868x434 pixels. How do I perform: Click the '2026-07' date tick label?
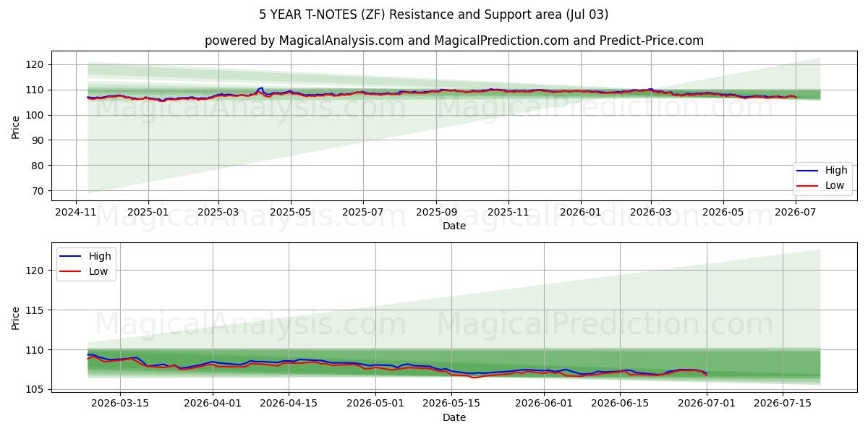click(795, 212)
